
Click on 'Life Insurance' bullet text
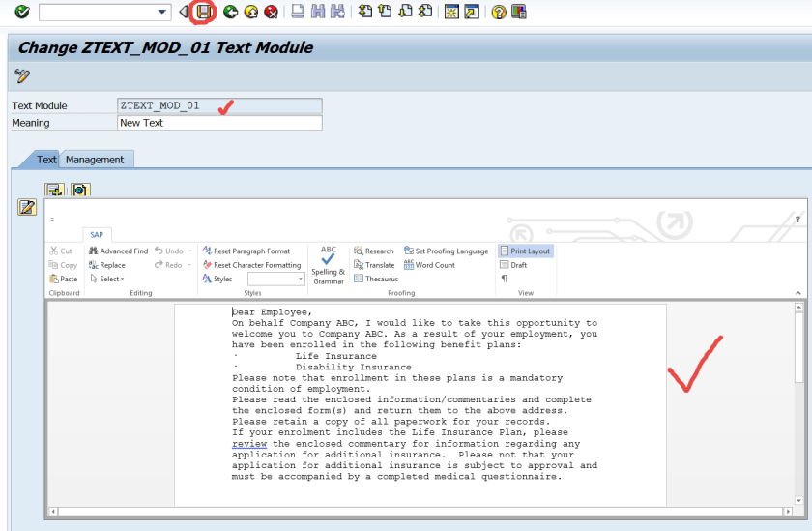click(336, 356)
